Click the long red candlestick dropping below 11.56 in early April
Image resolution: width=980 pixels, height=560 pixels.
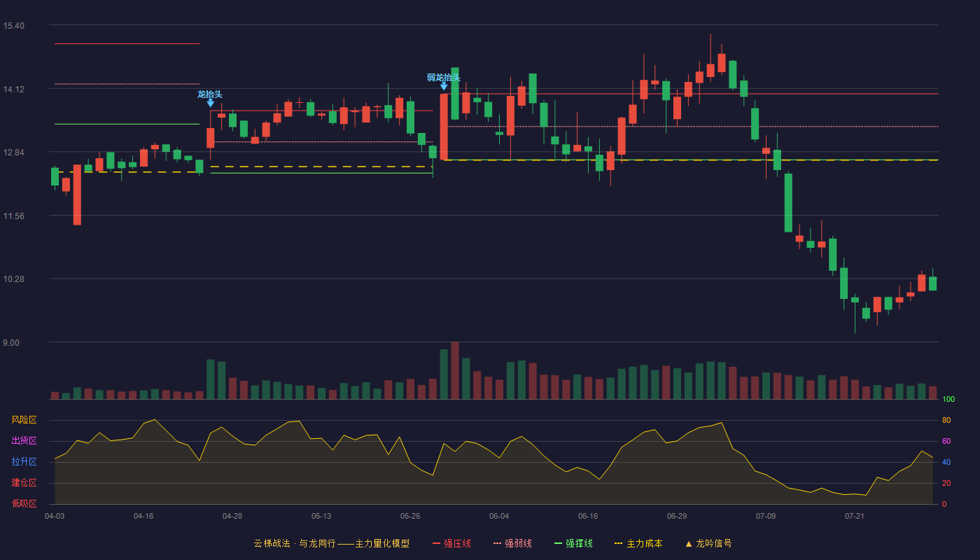(x=77, y=195)
